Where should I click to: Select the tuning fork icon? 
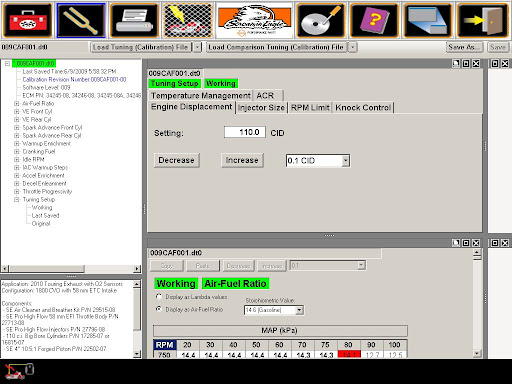point(81,21)
